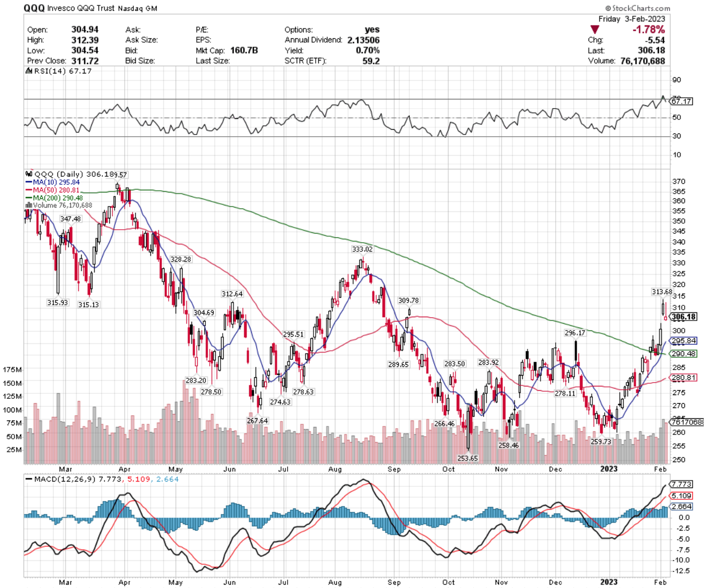Click the Last value 306.18 in header
The height and width of the screenshot is (588, 707).
(651, 50)
